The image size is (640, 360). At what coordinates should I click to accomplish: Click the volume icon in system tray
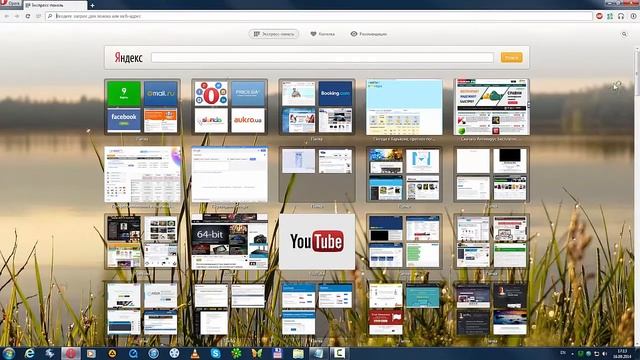coord(605,353)
